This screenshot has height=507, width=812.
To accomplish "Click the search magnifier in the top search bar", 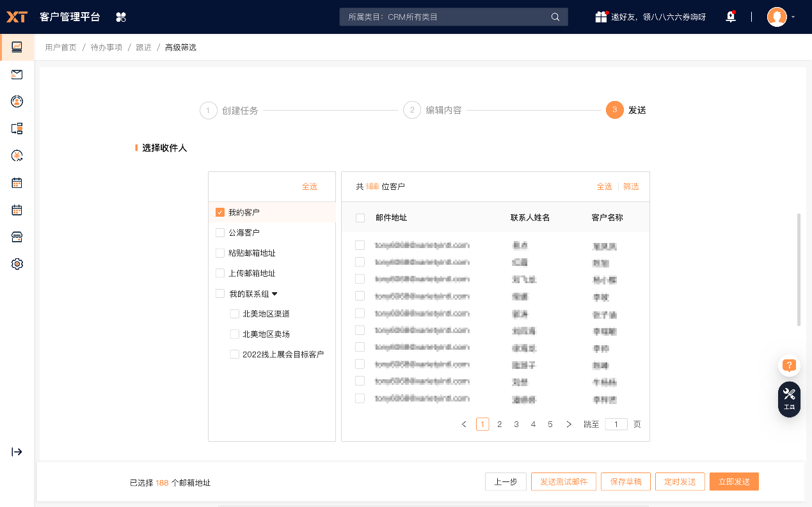I will [554, 17].
